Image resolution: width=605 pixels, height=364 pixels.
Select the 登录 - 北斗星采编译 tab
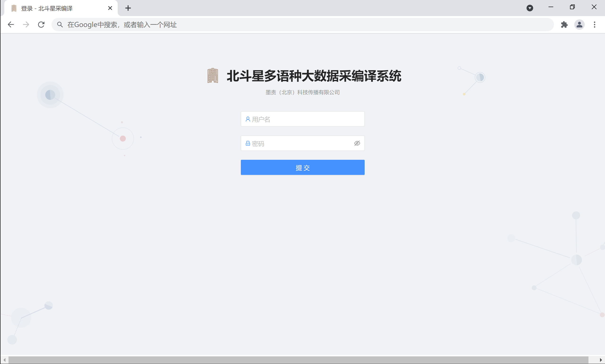click(61, 8)
